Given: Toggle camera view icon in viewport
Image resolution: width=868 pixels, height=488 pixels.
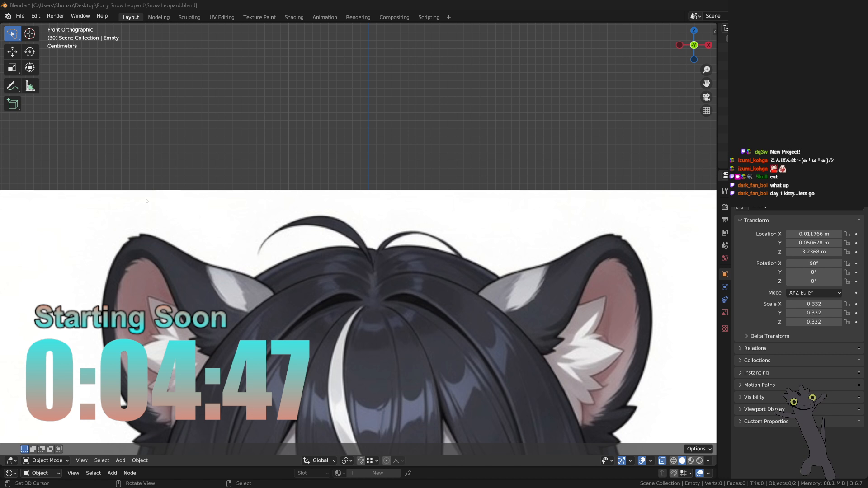Looking at the screenshot, I should (706, 97).
